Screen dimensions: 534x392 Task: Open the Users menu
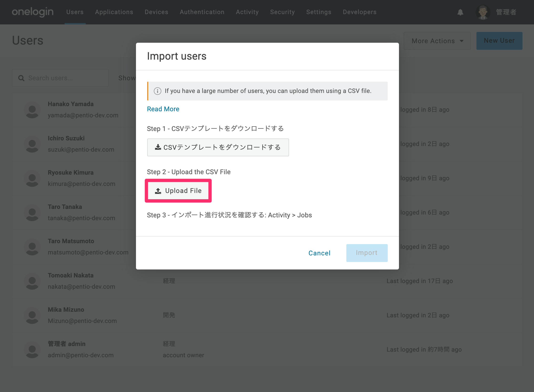point(75,12)
